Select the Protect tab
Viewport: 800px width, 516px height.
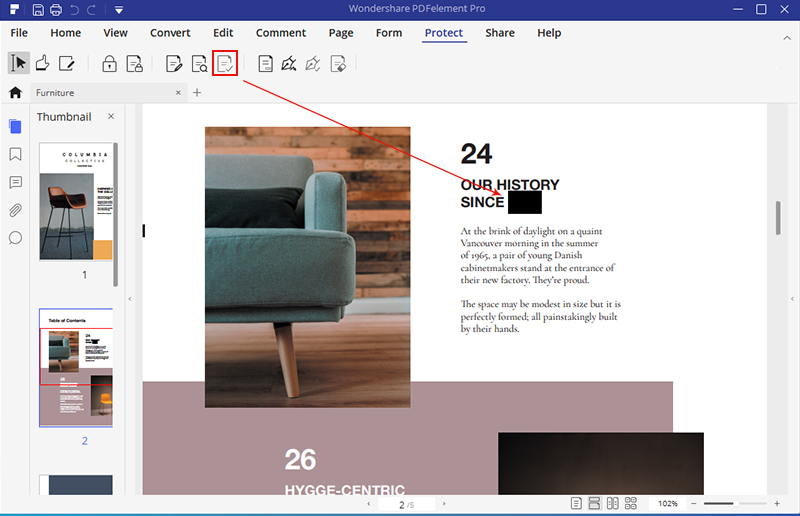pyautogui.click(x=444, y=33)
